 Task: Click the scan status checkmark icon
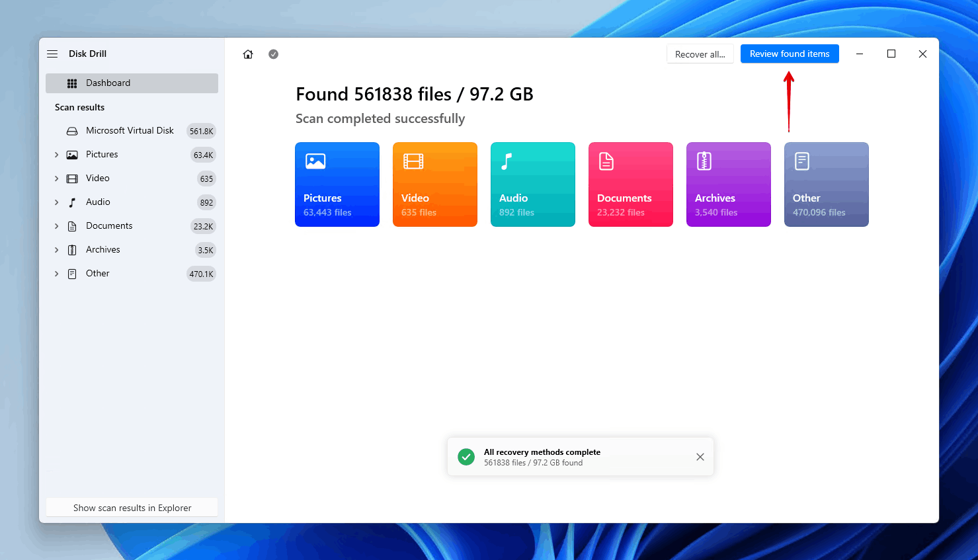pos(273,54)
